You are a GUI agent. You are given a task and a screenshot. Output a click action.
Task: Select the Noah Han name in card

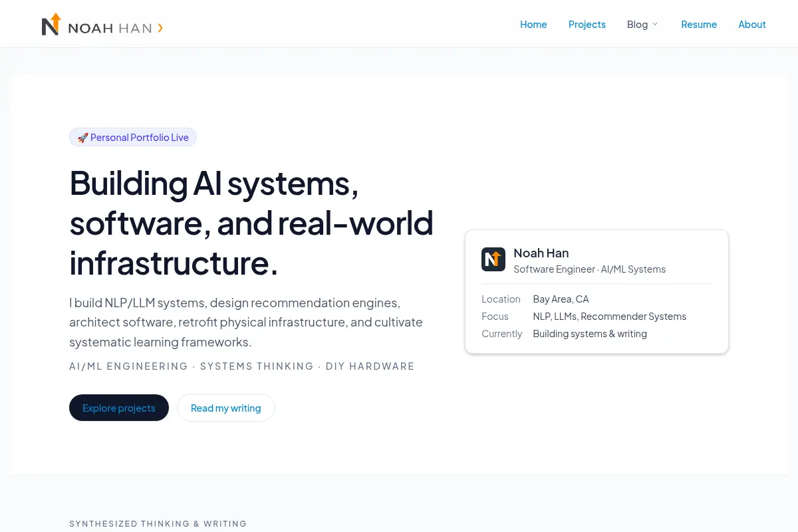541,253
